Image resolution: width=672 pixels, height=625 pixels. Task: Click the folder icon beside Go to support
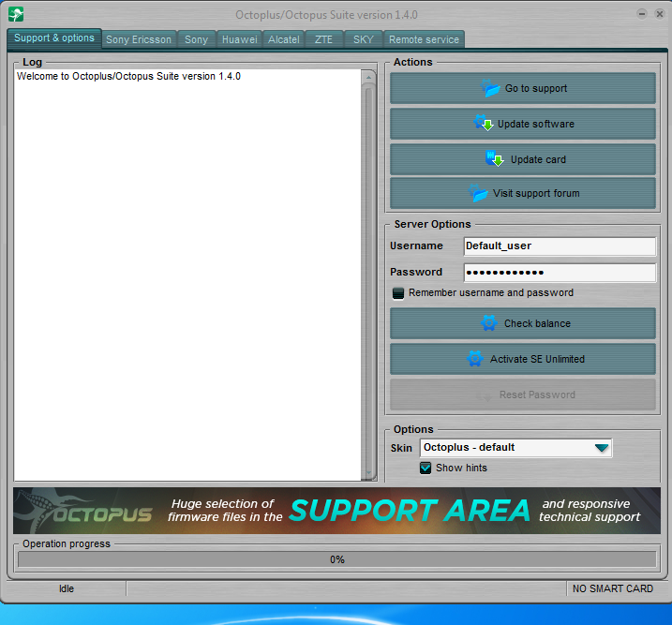tap(490, 88)
